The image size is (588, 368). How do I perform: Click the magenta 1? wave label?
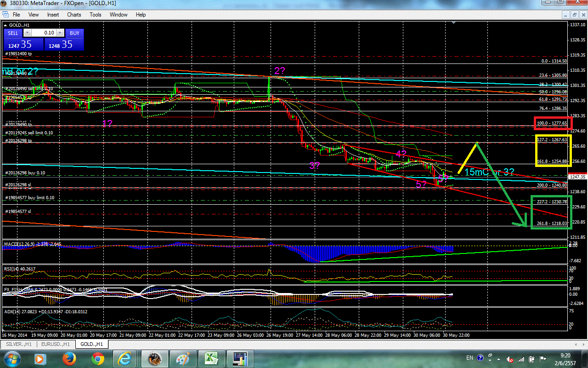107,124
